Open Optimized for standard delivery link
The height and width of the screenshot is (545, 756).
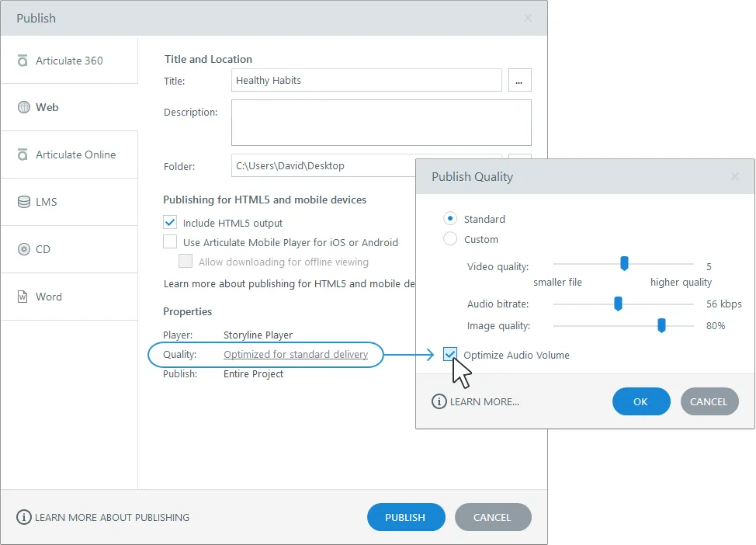tap(296, 355)
